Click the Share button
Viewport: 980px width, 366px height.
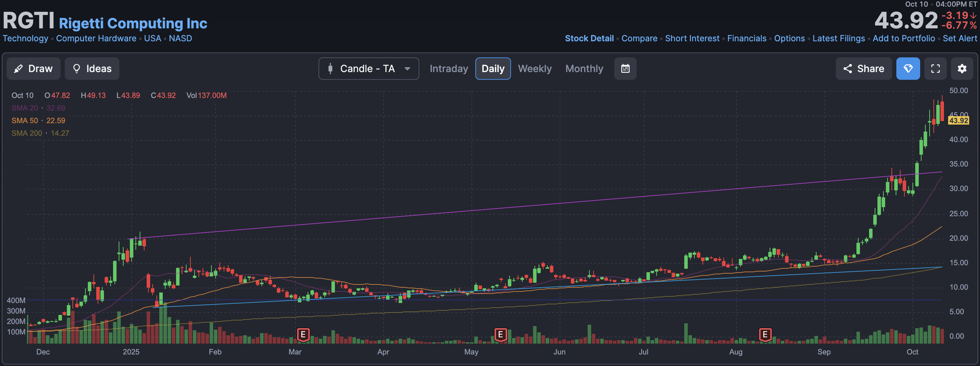[x=863, y=69]
